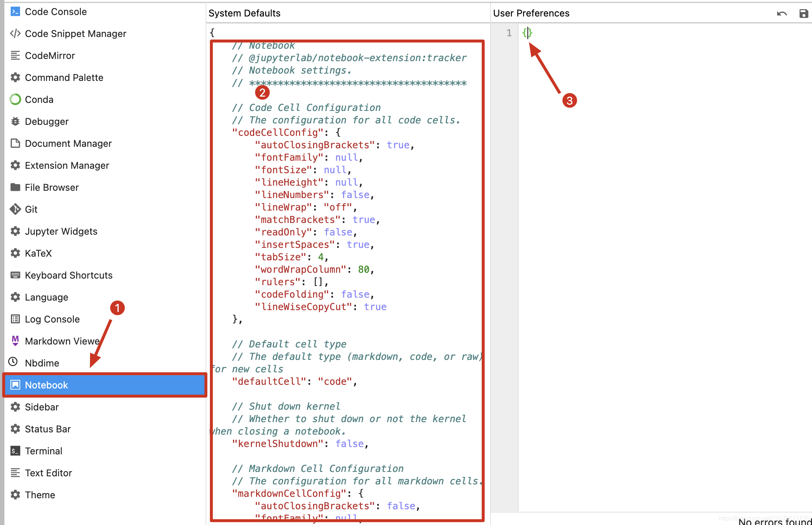Click the save user settings icon
812x525 pixels.
[x=803, y=14]
